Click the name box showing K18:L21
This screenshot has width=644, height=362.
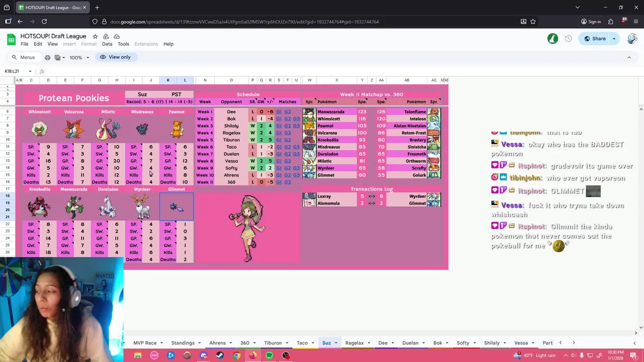[x=15, y=71]
